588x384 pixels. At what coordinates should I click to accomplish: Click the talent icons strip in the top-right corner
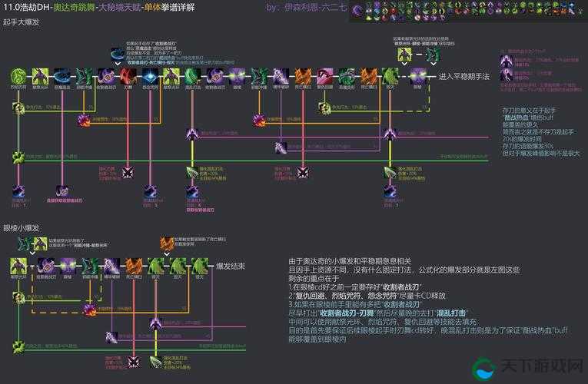pyautogui.click(x=468, y=11)
